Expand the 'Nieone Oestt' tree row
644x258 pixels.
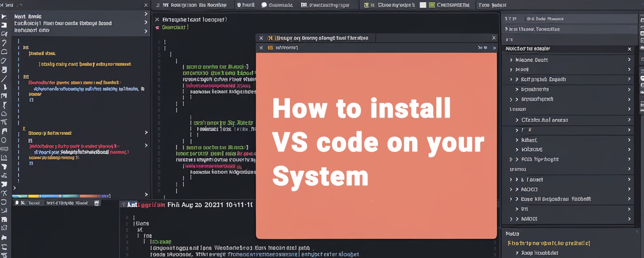coord(511,60)
